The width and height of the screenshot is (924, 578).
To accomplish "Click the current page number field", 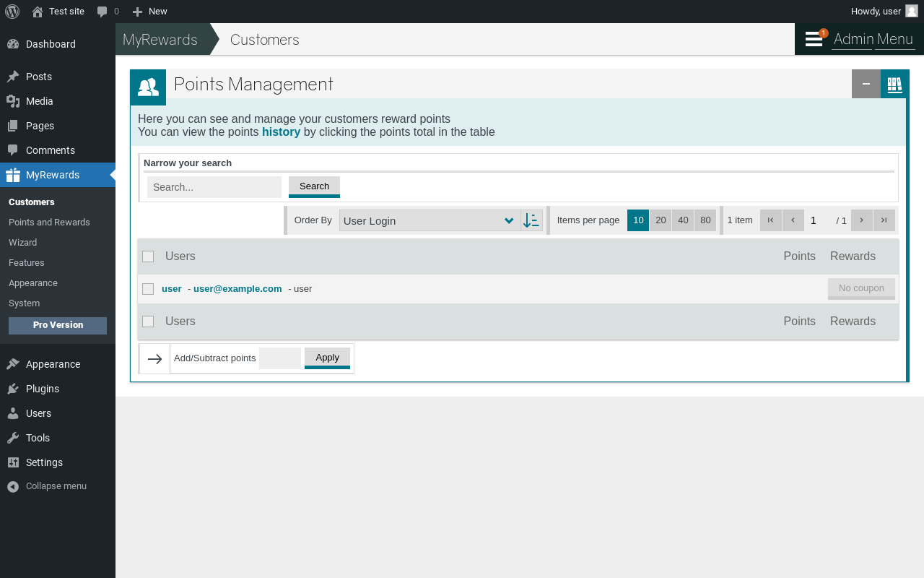I will (x=819, y=220).
